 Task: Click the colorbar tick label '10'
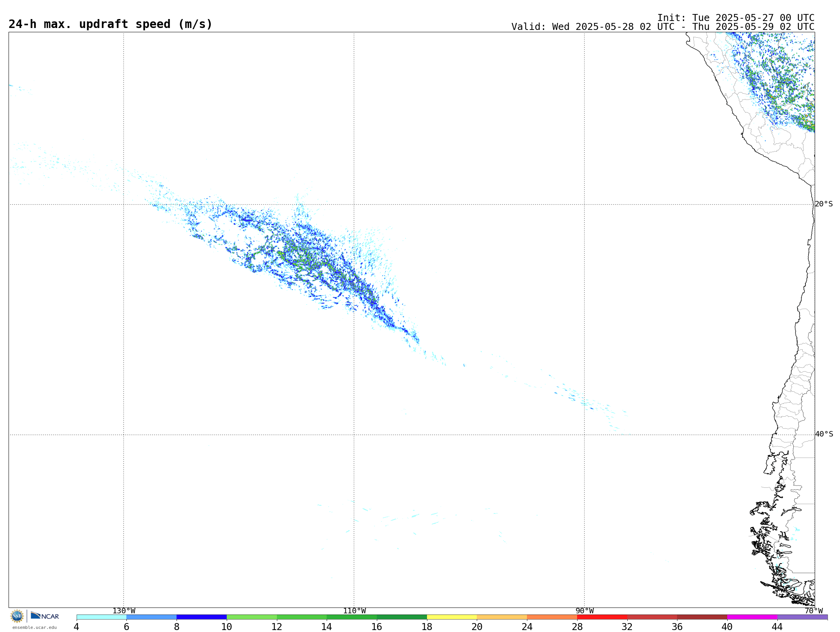(x=227, y=627)
